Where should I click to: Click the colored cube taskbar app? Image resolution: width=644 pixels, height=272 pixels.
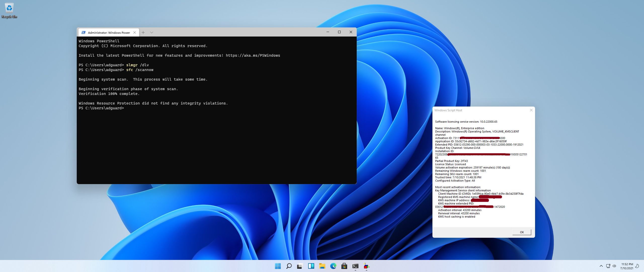click(366, 266)
